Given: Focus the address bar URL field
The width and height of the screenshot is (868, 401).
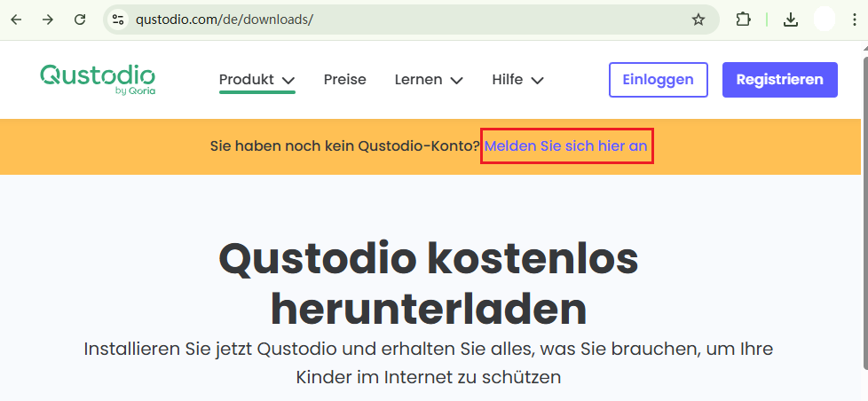Looking at the screenshot, I should click(x=410, y=20).
